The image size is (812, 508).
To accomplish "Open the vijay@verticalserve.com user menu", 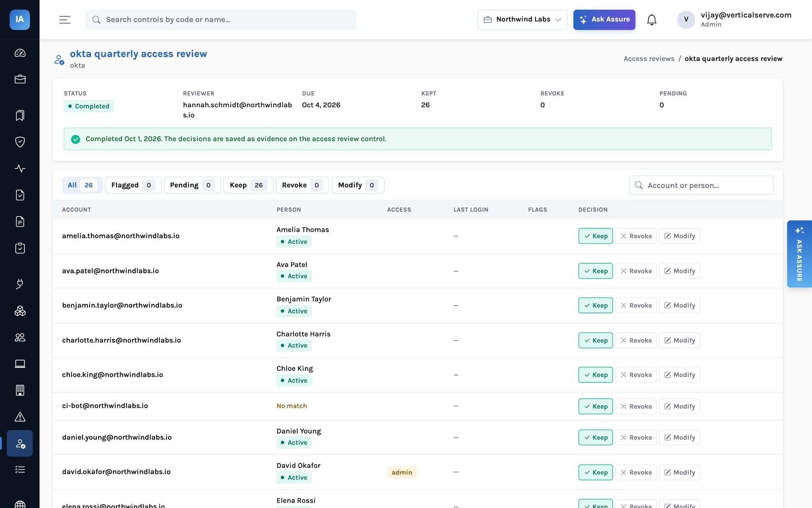I will (734, 20).
